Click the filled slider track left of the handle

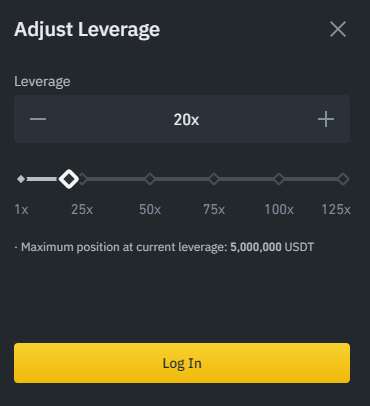(42, 179)
